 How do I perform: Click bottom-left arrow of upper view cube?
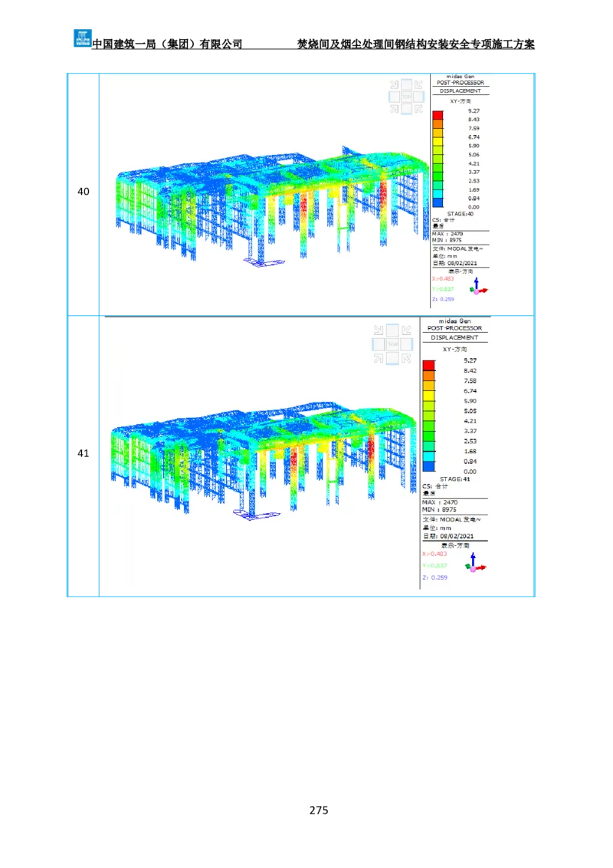coord(395,109)
